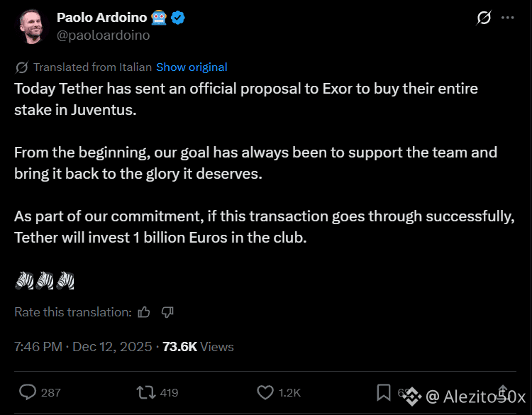
Task: Click the share upload icon
Action: coord(503,392)
